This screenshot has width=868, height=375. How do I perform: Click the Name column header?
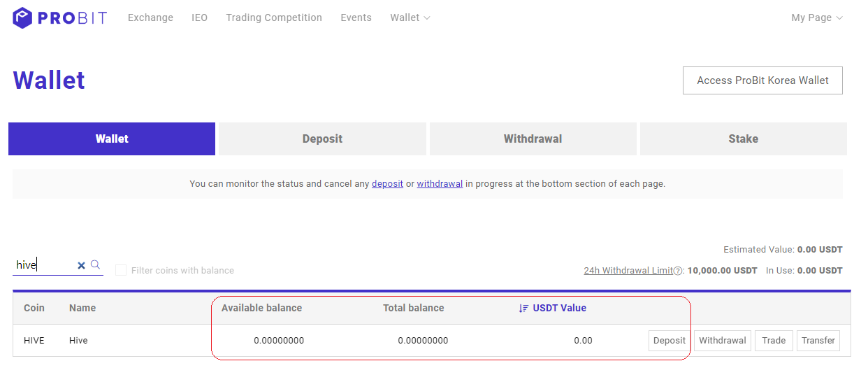[82, 308]
